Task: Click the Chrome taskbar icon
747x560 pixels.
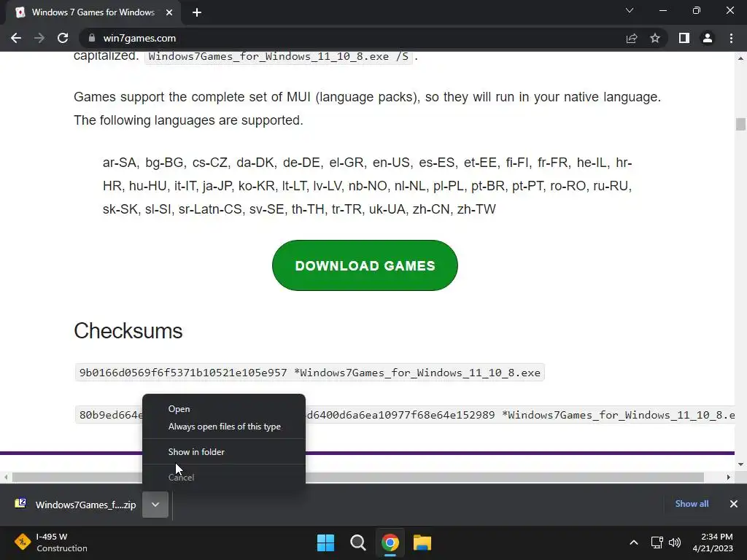Action: pos(390,542)
